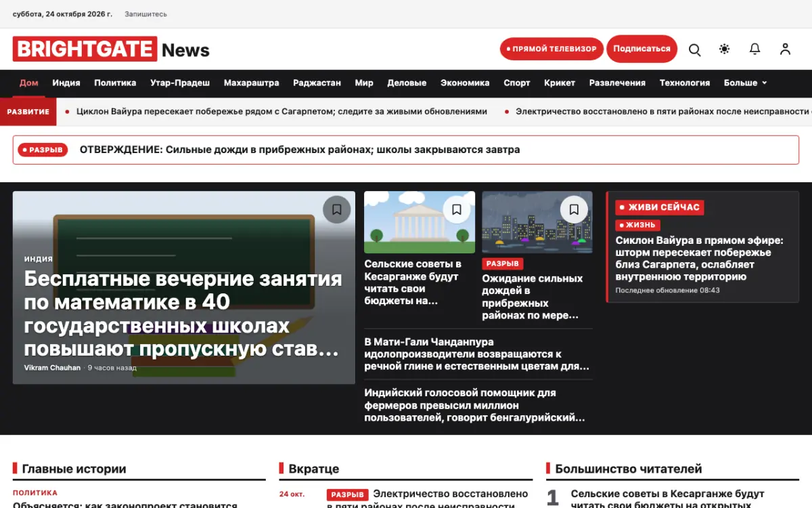Click the Запишитесь link
This screenshot has height=508, width=812.
(145, 14)
